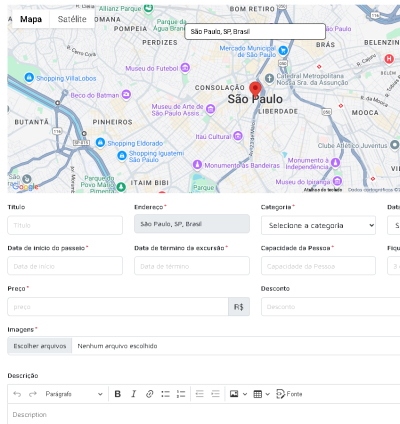Insert a link using editor link icon
This screenshot has width=400, height=424.
coord(149,394)
